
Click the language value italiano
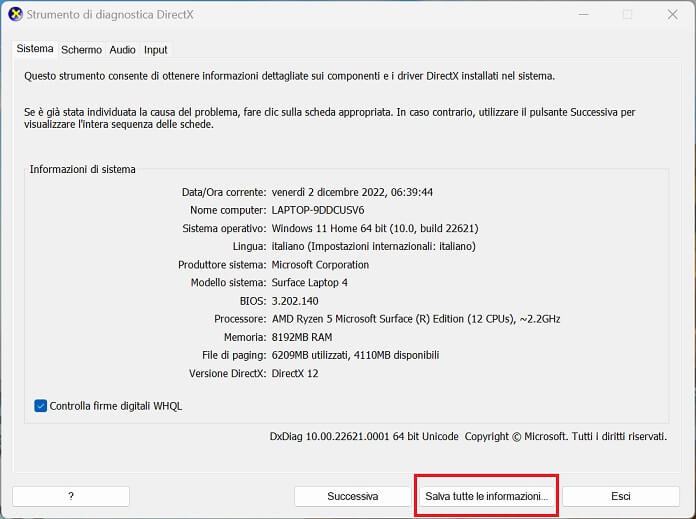[373, 246]
